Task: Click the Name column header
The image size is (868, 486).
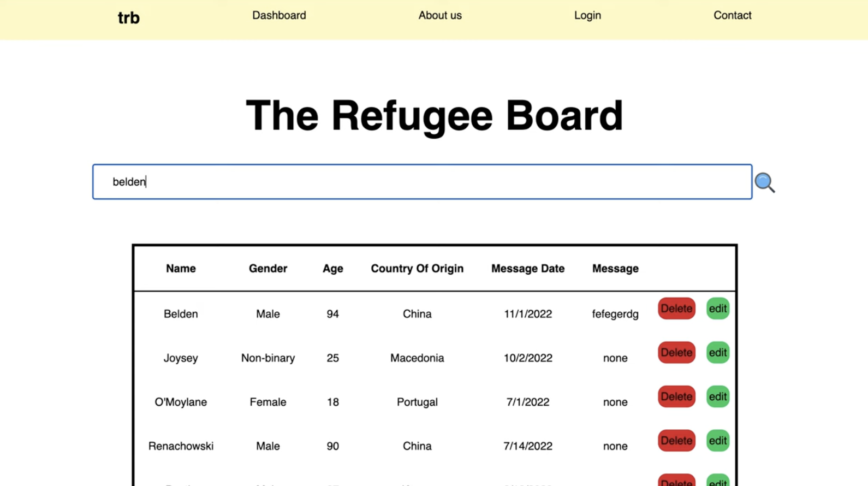Action: pos(181,269)
